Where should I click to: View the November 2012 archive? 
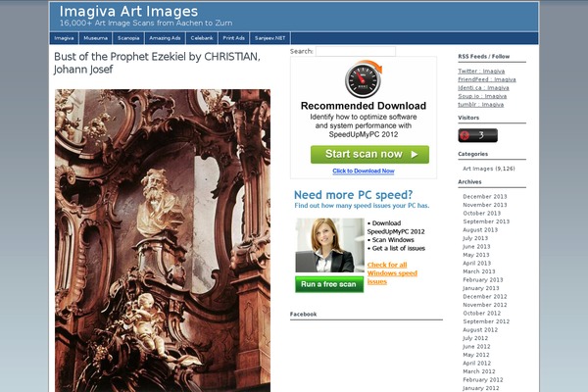pyautogui.click(x=485, y=305)
